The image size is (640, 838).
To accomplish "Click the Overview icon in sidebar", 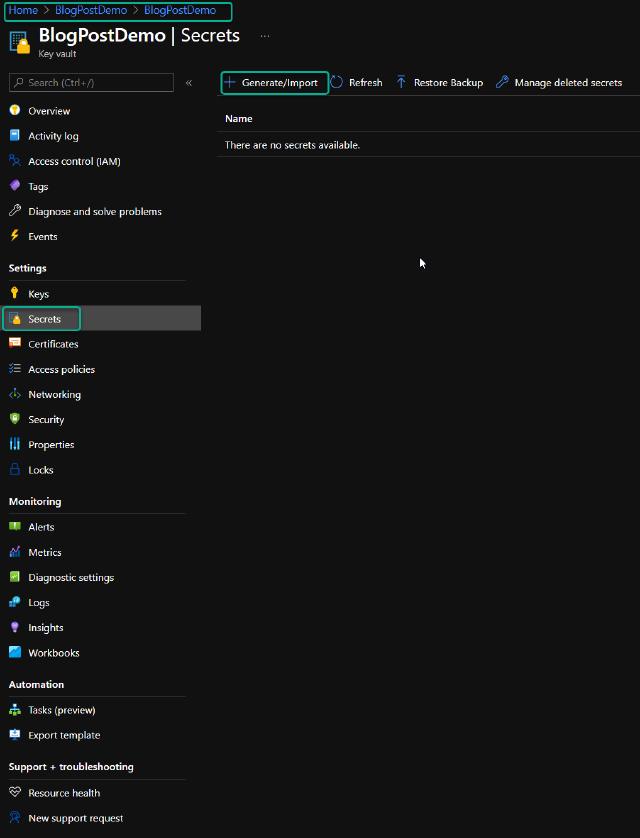I will (15, 111).
